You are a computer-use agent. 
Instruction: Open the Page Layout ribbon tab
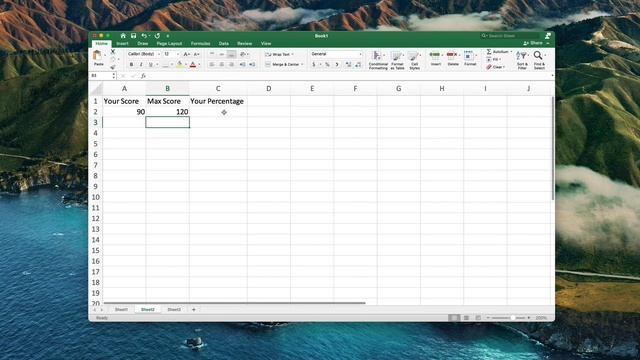tap(169, 44)
